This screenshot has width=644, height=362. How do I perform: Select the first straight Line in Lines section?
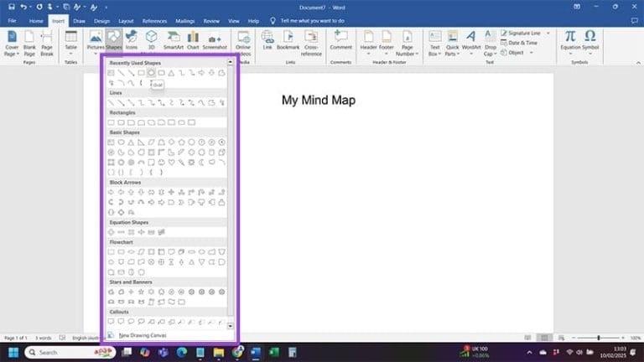pos(111,102)
